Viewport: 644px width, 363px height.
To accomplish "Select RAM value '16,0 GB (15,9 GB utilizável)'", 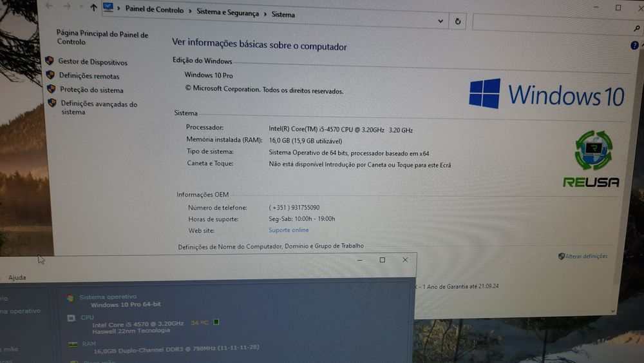I will (305, 141).
